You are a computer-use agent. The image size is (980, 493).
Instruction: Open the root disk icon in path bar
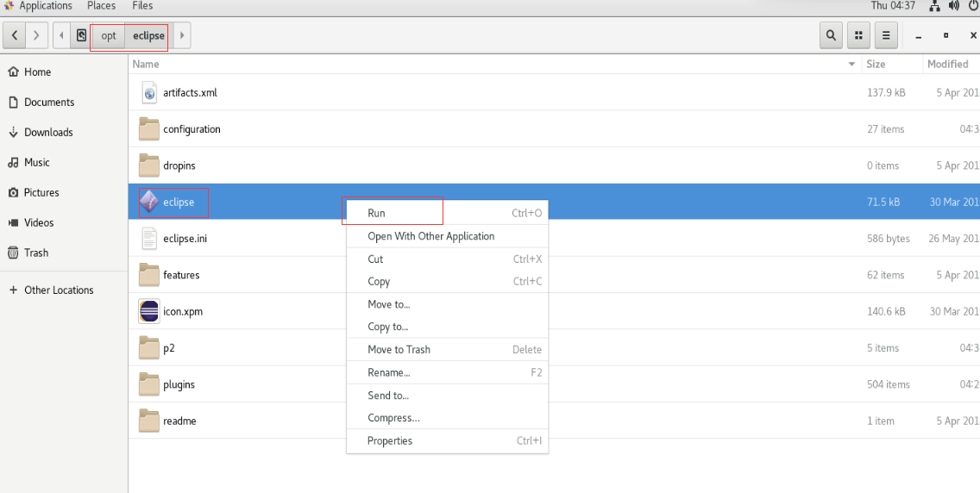click(81, 35)
